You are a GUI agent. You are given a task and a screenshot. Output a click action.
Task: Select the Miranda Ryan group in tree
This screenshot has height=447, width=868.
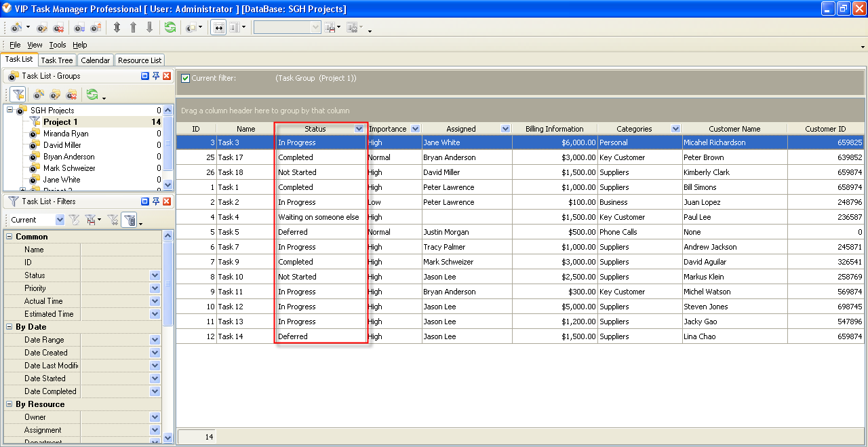66,134
